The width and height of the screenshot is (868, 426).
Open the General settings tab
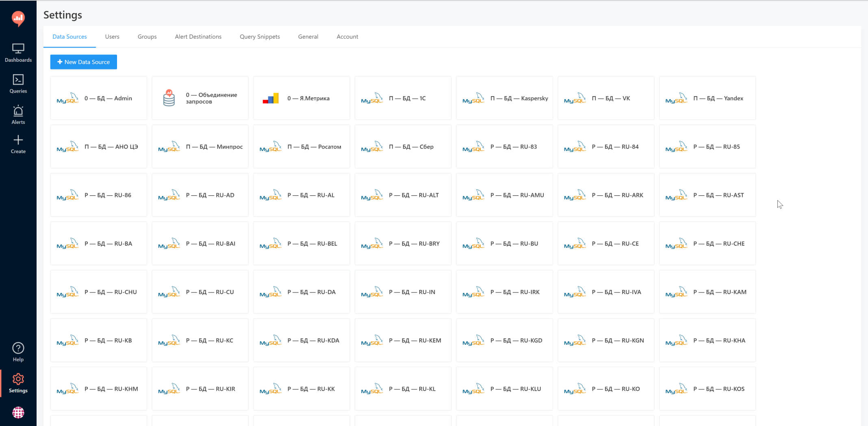click(308, 37)
